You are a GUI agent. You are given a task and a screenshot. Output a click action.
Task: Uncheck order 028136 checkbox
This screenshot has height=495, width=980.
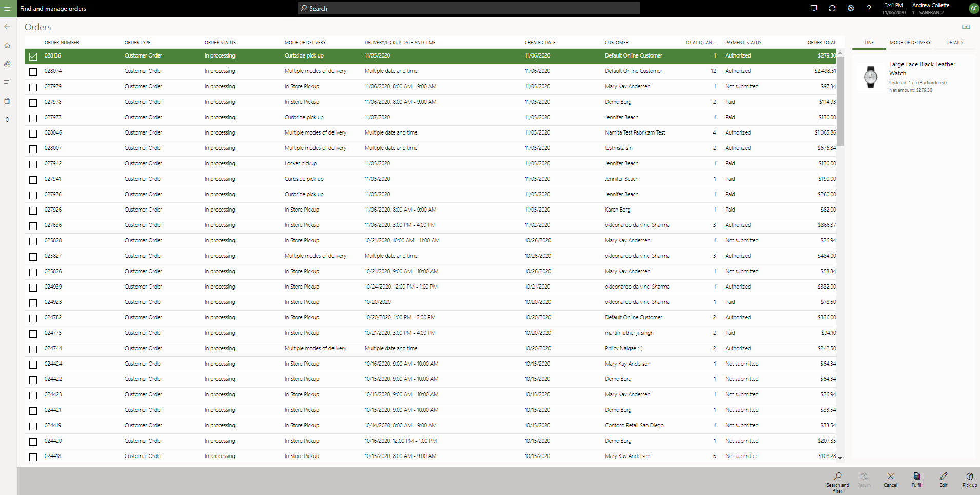tap(33, 56)
